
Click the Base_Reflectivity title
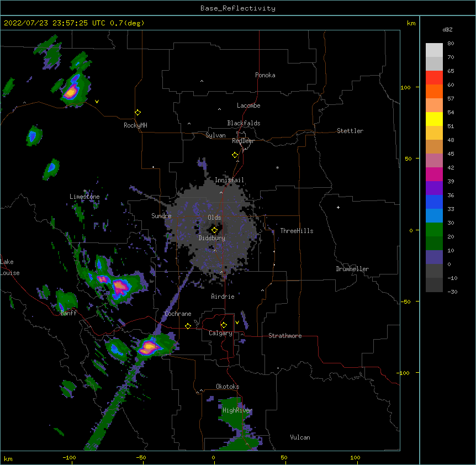click(x=238, y=8)
